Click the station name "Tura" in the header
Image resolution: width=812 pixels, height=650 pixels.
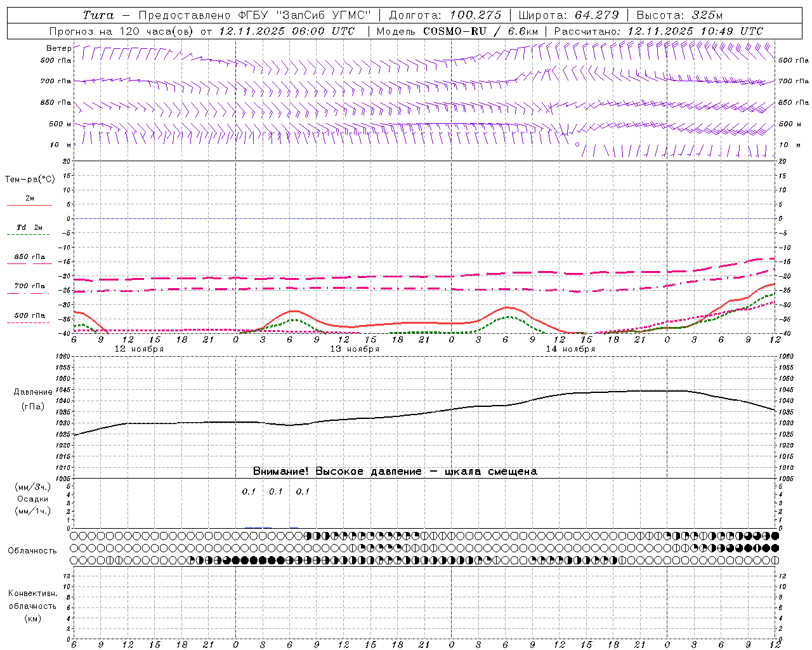[98, 15]
